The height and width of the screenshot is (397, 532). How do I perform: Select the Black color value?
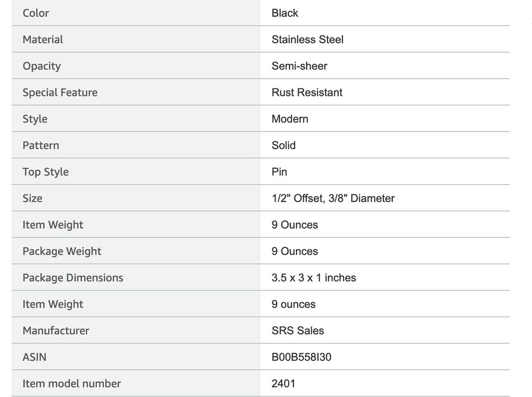point(285,13)
